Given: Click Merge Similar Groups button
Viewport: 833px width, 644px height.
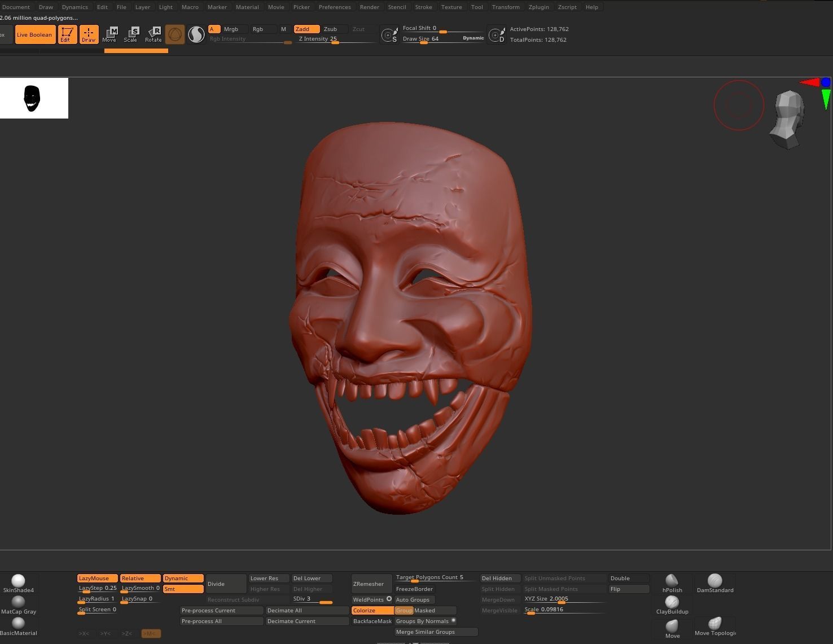Looking at the screenshot, I should coord(436,632).
